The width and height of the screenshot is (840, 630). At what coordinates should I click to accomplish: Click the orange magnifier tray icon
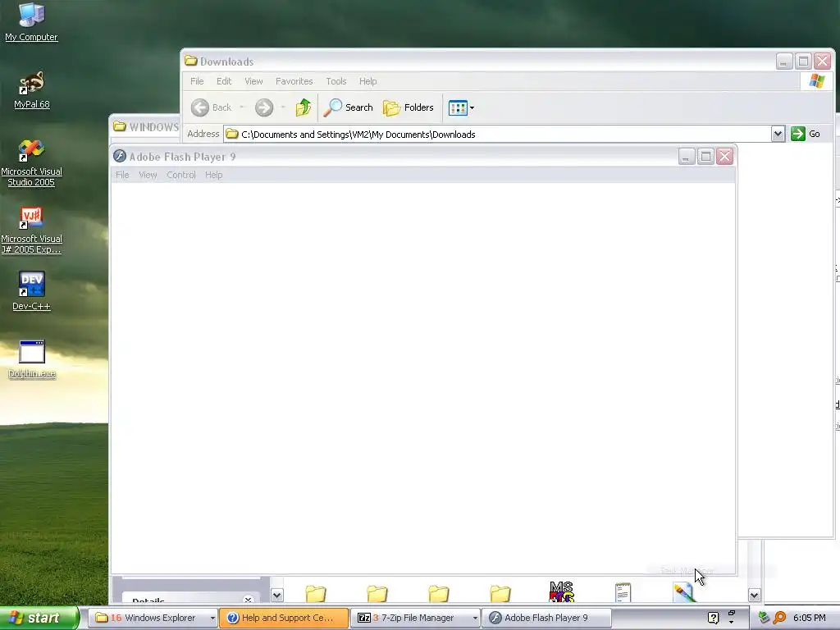pos(779,618)
